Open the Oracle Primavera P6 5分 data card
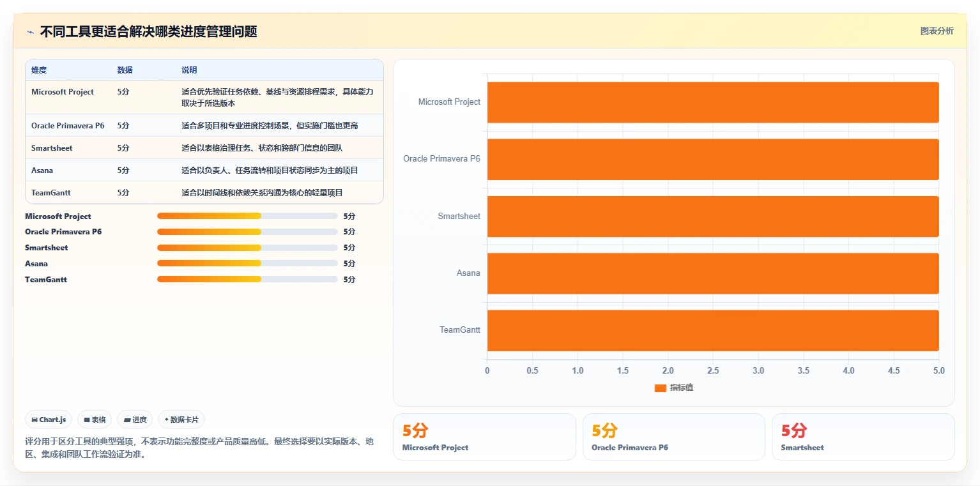980x486 pixels. (x=674, y=437)
